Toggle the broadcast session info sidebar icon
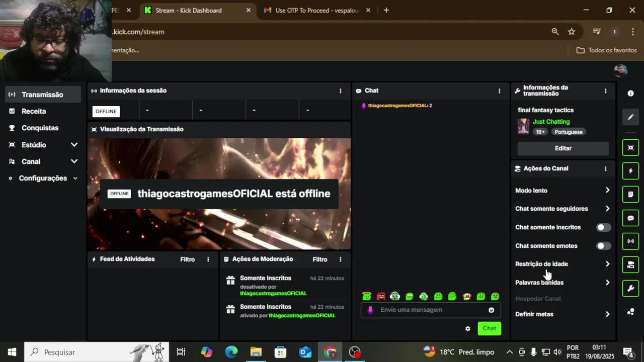The image size is (644, 362). (x=630, y=241)
